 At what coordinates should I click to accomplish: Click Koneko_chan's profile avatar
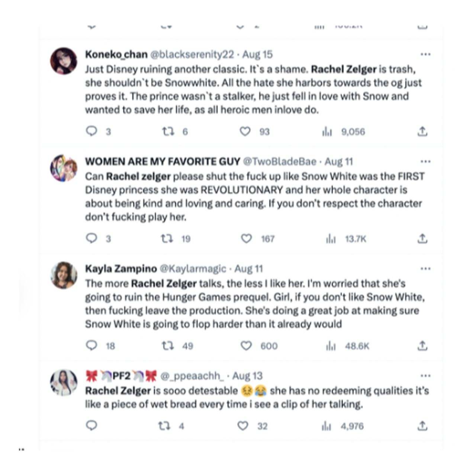pos(64,61)
